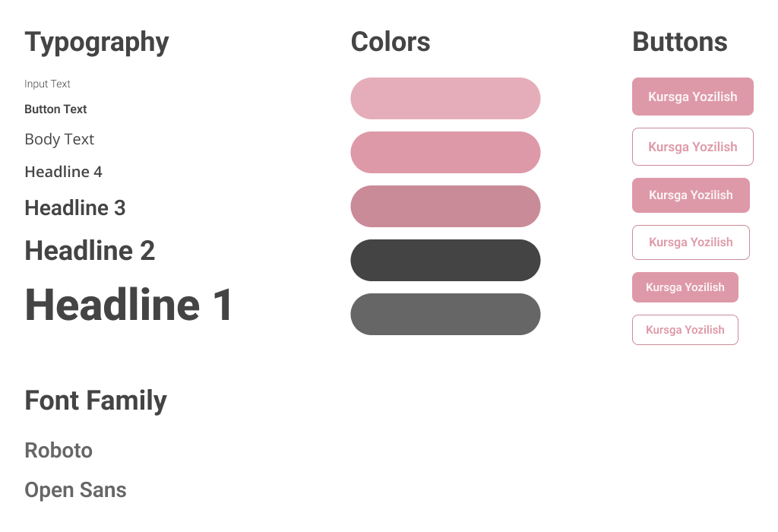The image size is (778, 532).
Task: Select the medium pink color swatch
Action: pyautogui.click(x=445, y=152)
